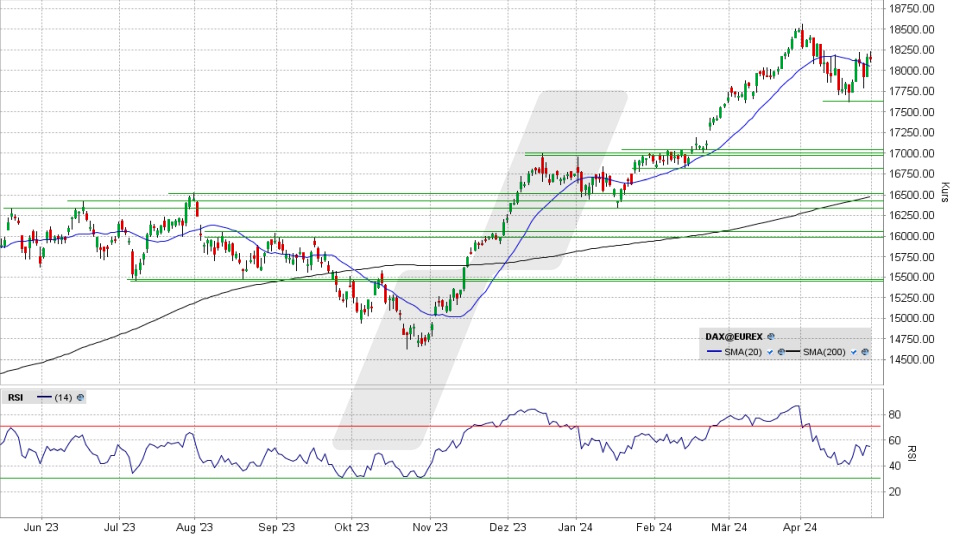
Task: Select the DAX@EUREX legend title
Action: [x=735, y=337]
